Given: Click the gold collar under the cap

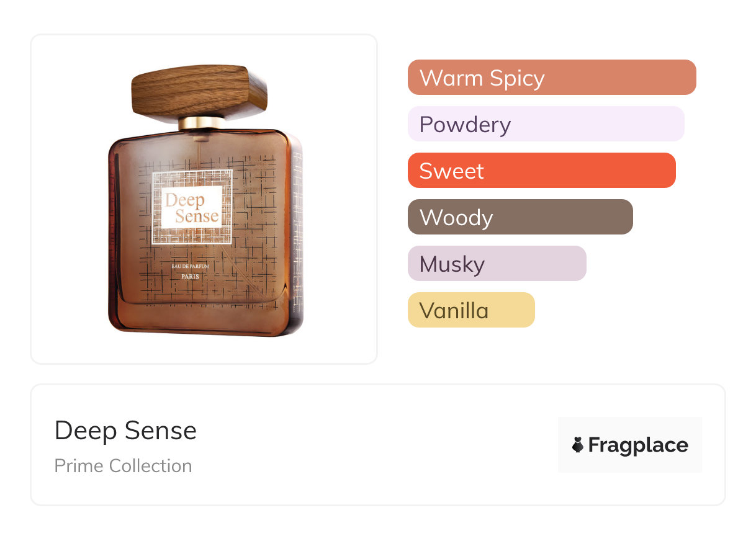Looking at the screenshot, I should 201,122.
